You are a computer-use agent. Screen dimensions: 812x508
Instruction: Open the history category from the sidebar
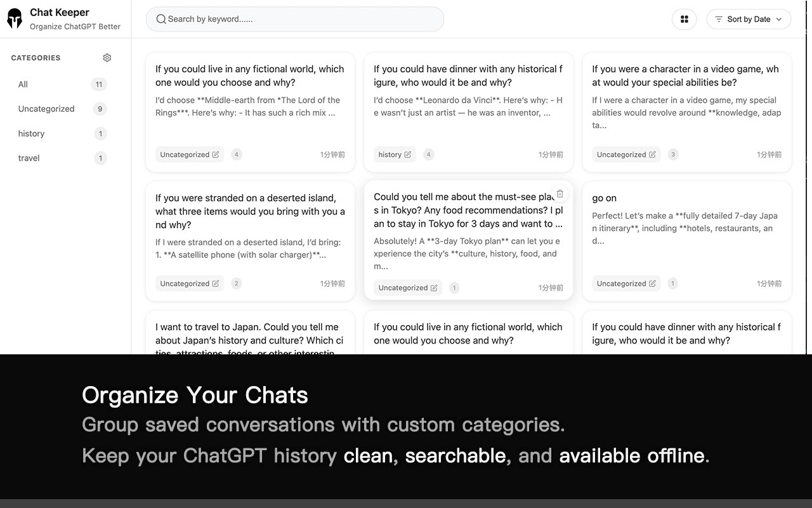pos(31,133)
